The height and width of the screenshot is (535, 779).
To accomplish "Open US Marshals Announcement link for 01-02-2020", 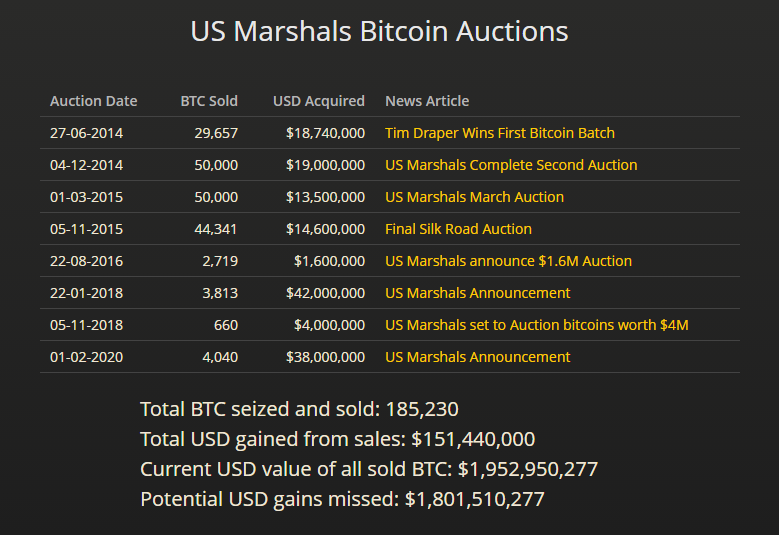I will coord(477,357).
